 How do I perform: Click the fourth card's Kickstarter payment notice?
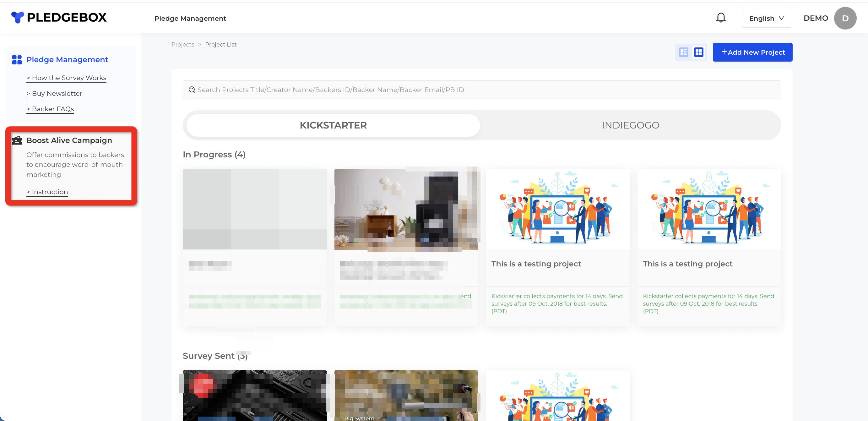[708, 303]
